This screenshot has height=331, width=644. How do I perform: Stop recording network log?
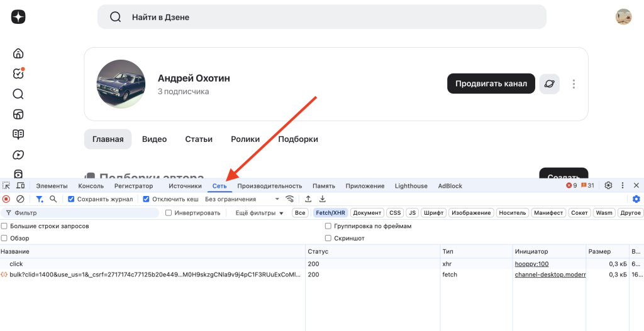(6, 199)
